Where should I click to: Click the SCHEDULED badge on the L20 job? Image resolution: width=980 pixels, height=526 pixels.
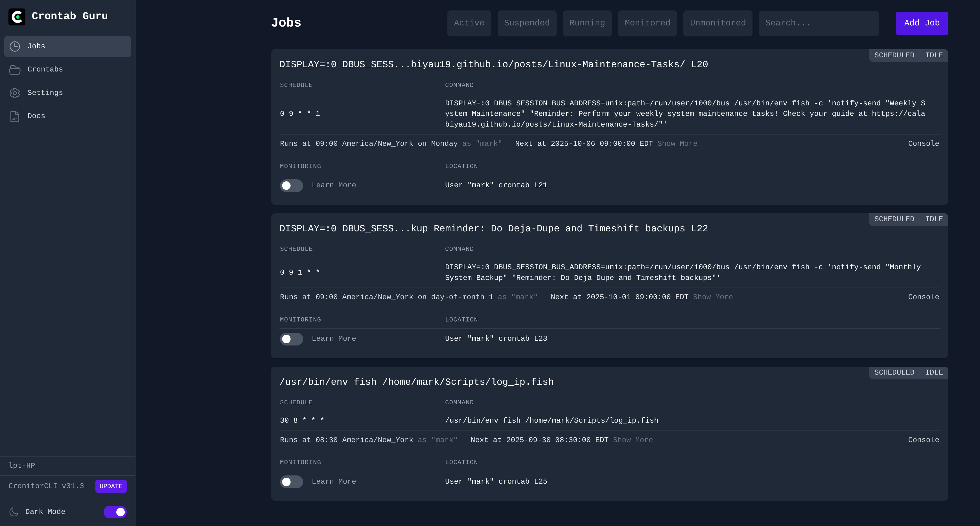click(x=894, y=55)
